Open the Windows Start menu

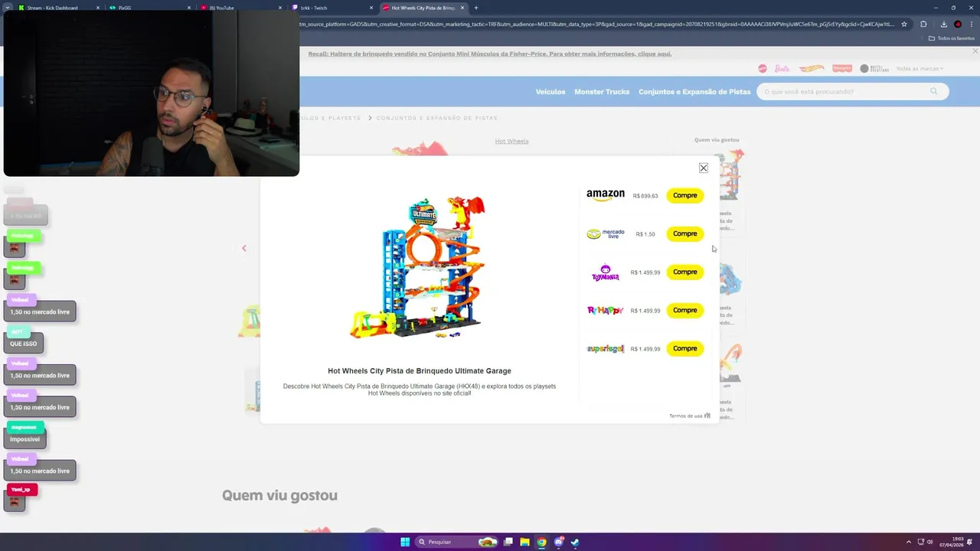[x=405, y=542]
